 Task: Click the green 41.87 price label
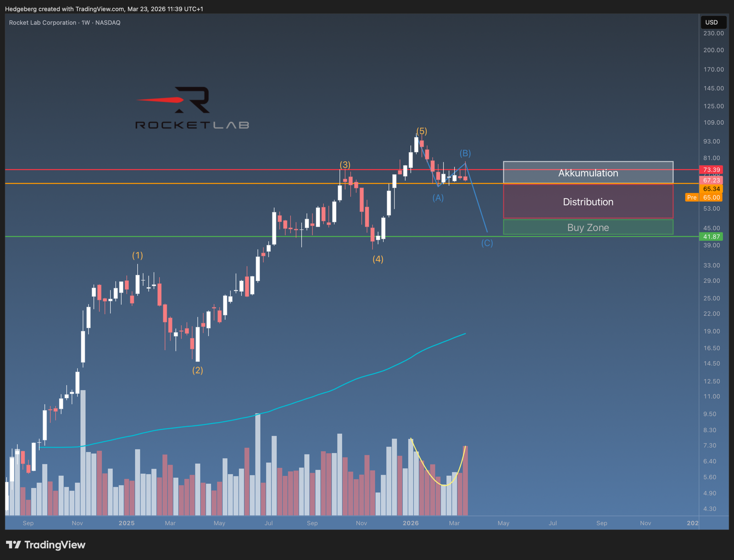(x=711, y=237)
